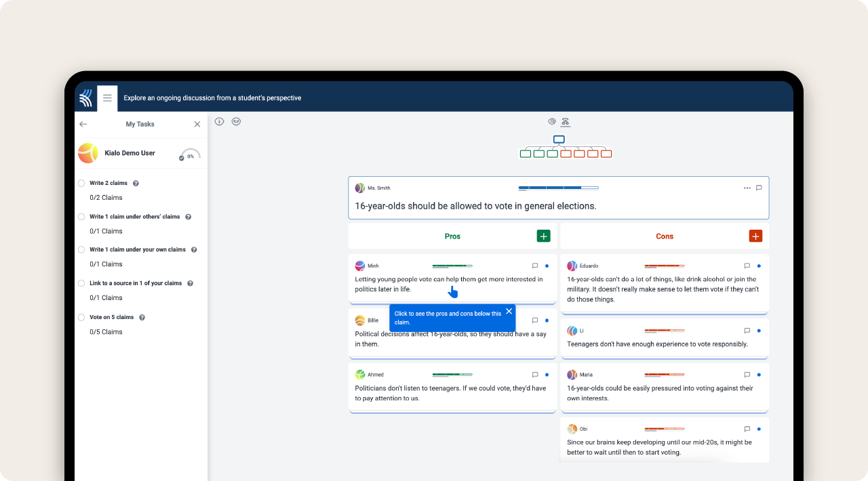This screenshot has height=481, width=868.
Task: Open help for claim under others' claims
Action: [x=189, y=217]
